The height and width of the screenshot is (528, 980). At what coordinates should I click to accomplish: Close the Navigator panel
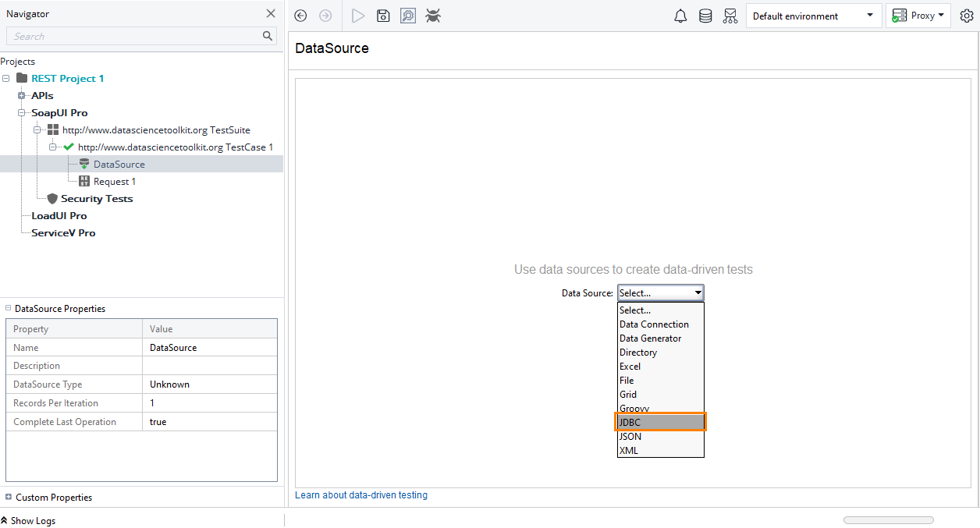pyautogui.click(x=271, y=13)
